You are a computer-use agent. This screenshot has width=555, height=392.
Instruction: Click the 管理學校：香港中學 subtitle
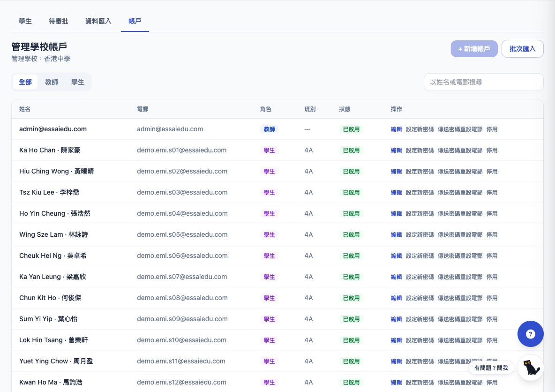[x=41, y=59]
